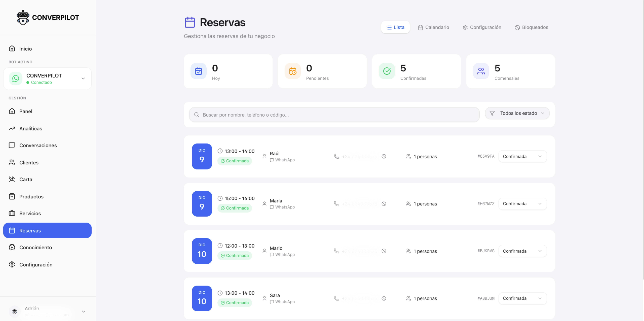This screenshot has height=321, width=644.
Task: Click the Carta utensils icon
Action: click(x=12, y=179)
